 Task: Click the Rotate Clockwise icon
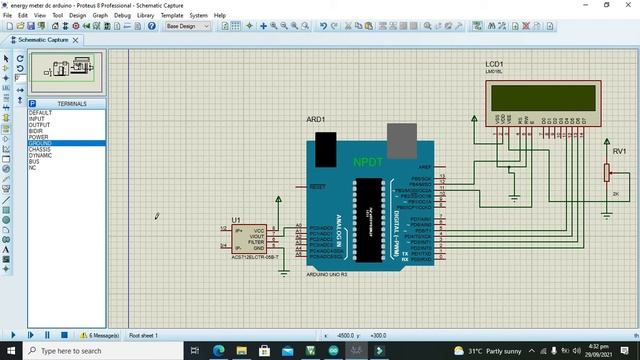(20, 59)
